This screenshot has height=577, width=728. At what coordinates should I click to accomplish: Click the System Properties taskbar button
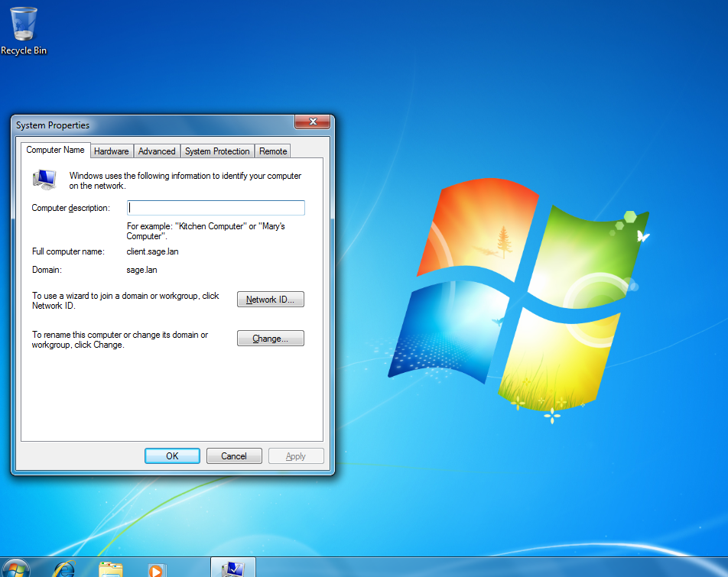click(x=233, y=568)
